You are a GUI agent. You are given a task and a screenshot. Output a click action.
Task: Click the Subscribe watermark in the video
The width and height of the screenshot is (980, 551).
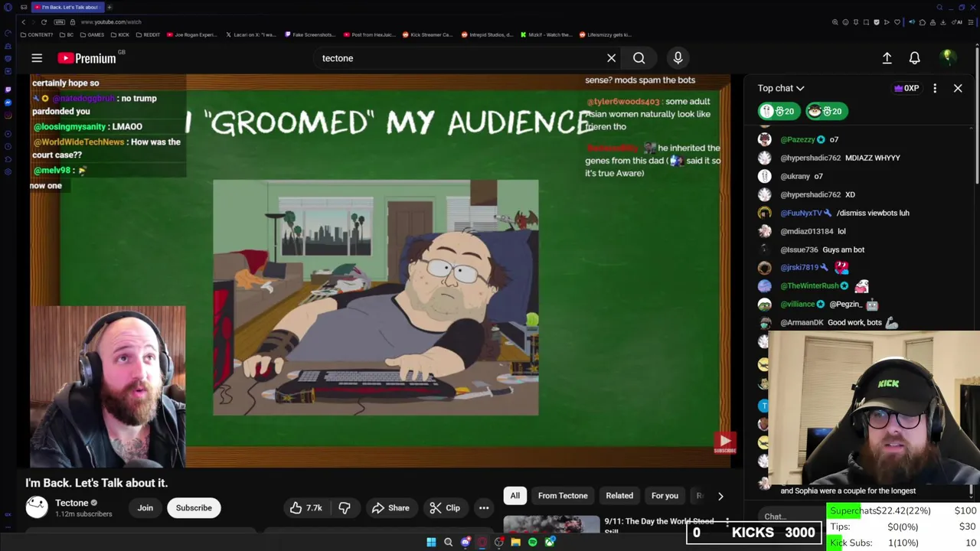(x=725, y=442)
